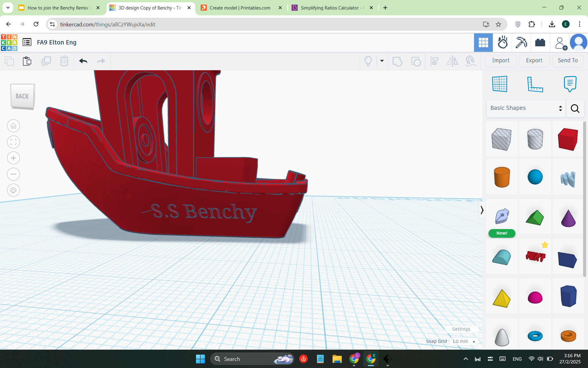Switch to Create model Printables tab

click(241, 8)
